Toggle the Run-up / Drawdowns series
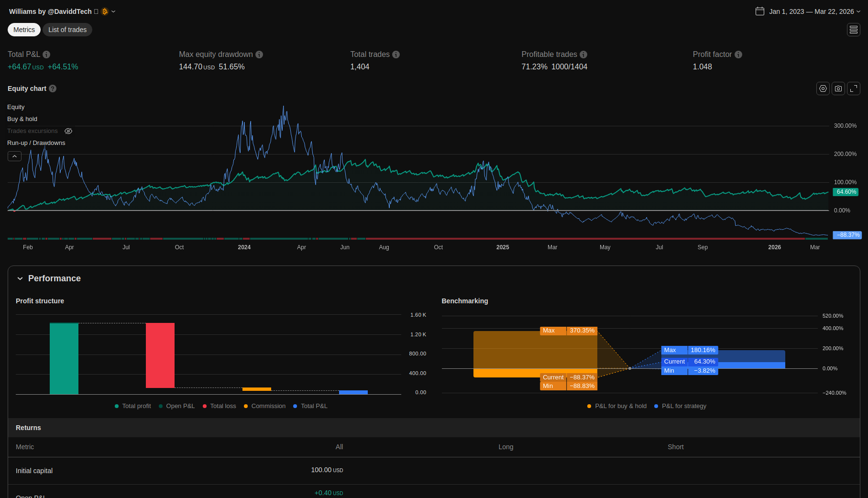868x498 pixels. (36, 143)
